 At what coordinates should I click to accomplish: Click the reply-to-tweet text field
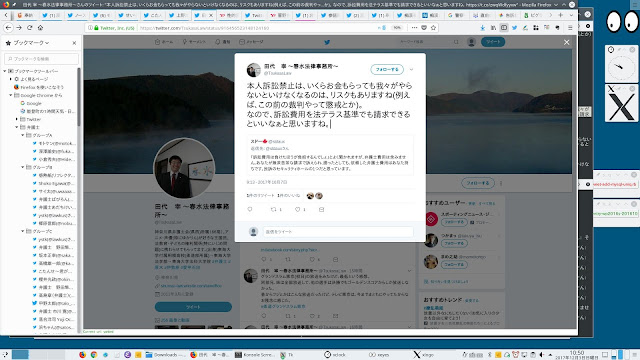coord(338,232)
